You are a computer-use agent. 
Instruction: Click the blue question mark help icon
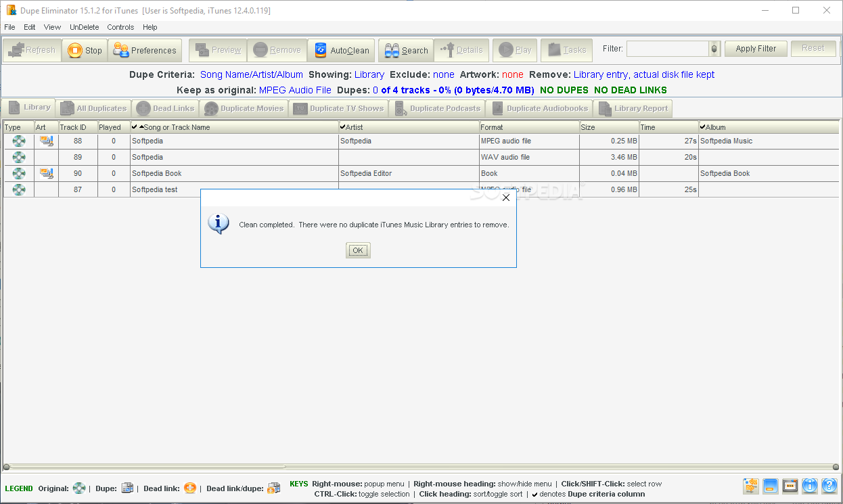point(829,486)
